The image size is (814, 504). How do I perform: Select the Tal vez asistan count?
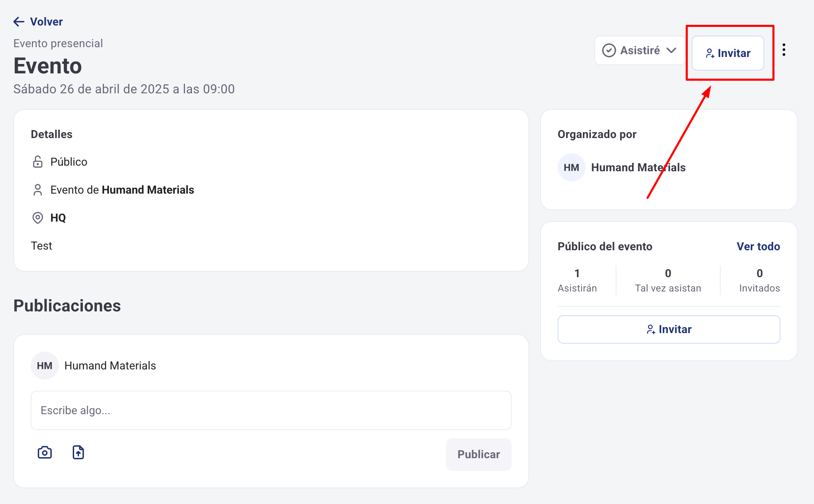pyautogui.click(x=668, y=273)
